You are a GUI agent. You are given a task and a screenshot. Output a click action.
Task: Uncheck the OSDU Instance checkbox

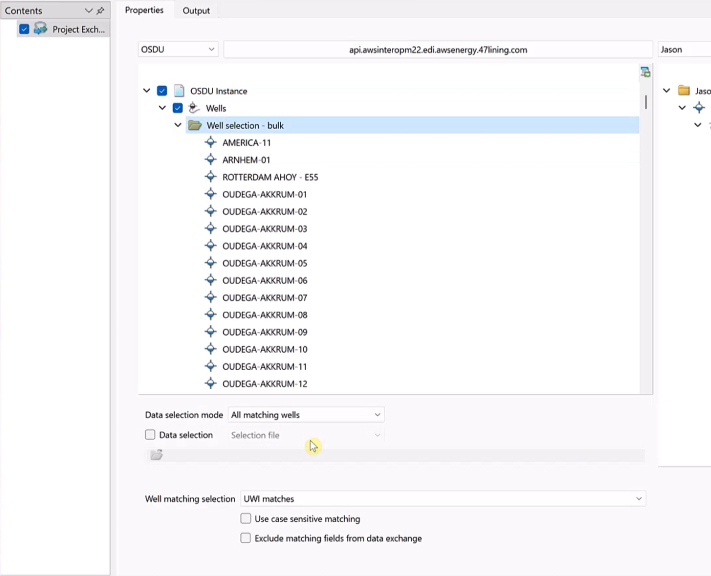tap(162, 91)
